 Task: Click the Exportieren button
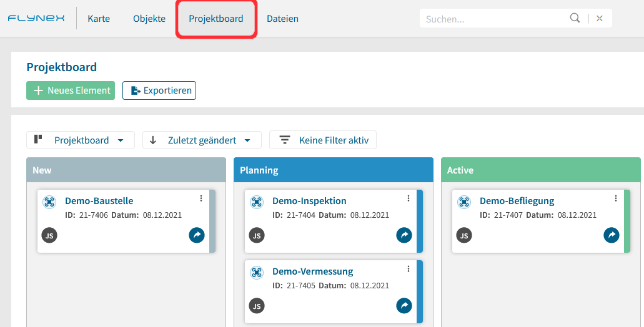[x=159, y=90]
